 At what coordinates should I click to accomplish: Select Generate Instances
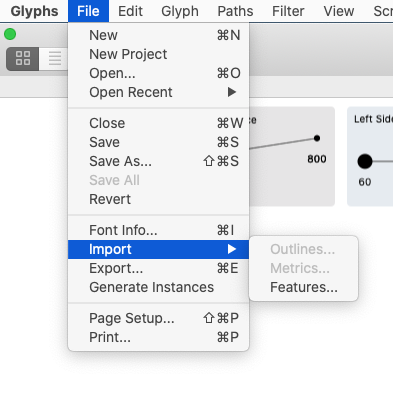(x=158, y=287)
